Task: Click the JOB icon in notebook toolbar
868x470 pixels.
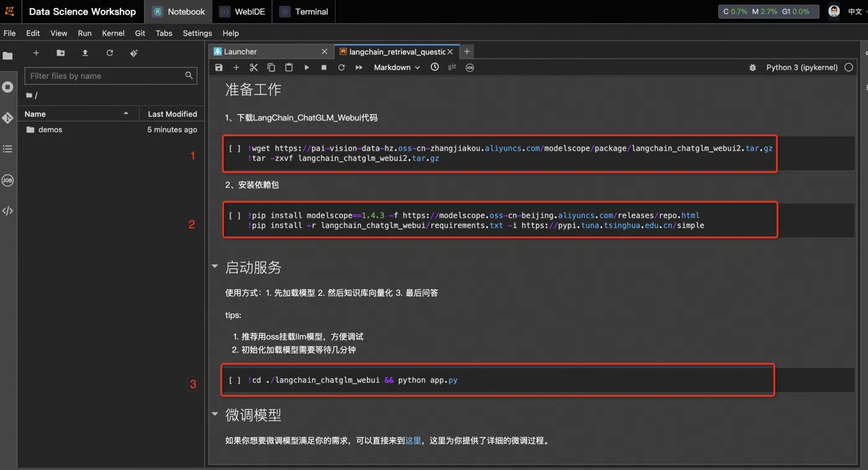Action: pyautogui.click(x=470, y=68)
